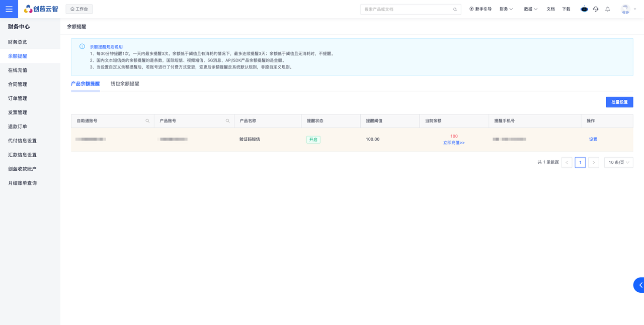
Task: Open the notification bell
Action: (x=608, y=9)
